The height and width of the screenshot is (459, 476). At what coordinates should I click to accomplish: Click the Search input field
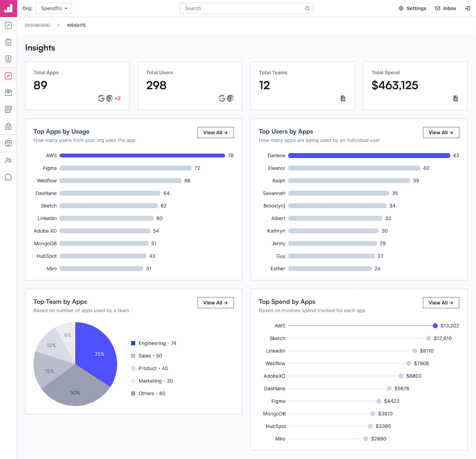[x=246, y=8]
